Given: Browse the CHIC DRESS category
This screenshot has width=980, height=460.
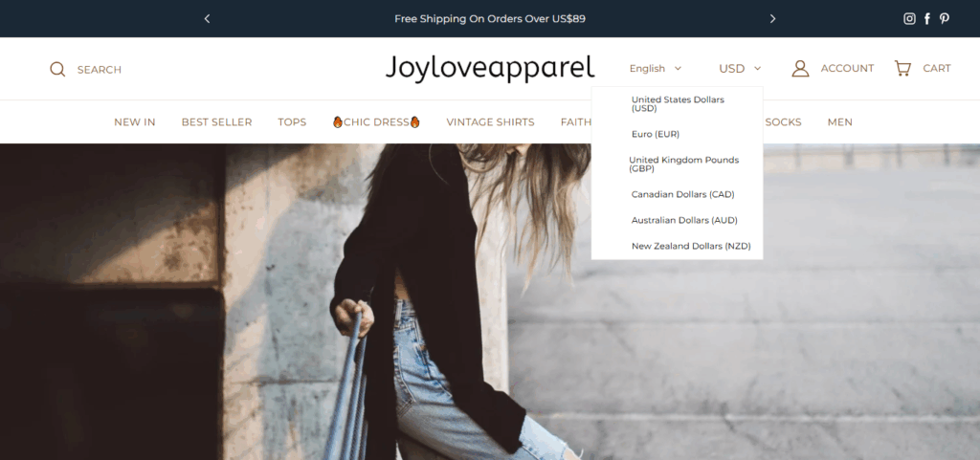Looking at the screenshot, I should (x=376, y=122).
